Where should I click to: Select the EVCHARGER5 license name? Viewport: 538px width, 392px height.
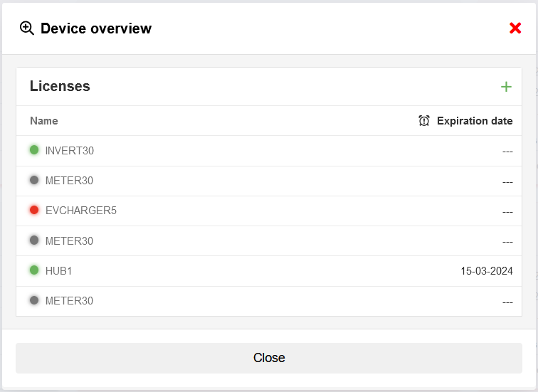pyautogui.click(x=80, y=211)
